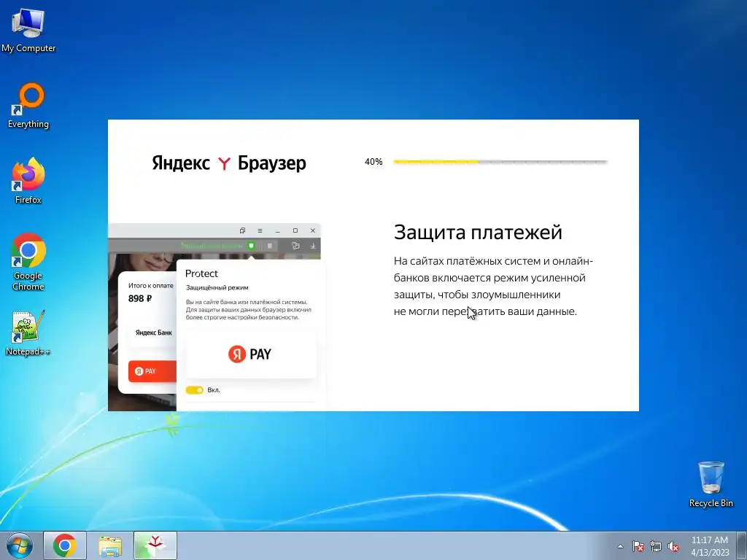Open the Recycle Bin
747x560 pixels.
click(x=711, y=484)
